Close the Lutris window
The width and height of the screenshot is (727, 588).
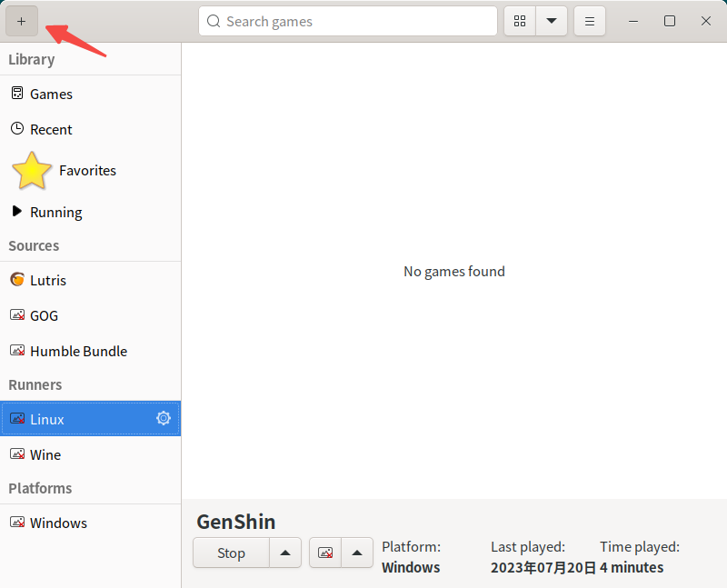pos(706,21)
